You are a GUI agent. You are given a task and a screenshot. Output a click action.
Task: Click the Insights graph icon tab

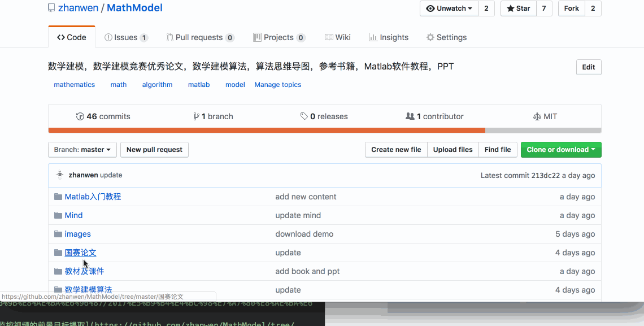click(x=373, y=37)
